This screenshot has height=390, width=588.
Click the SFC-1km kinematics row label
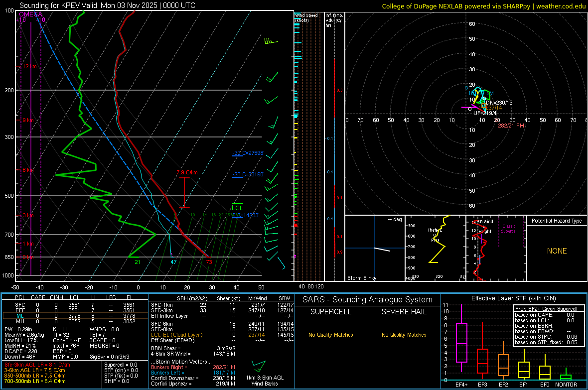point(161,305)
